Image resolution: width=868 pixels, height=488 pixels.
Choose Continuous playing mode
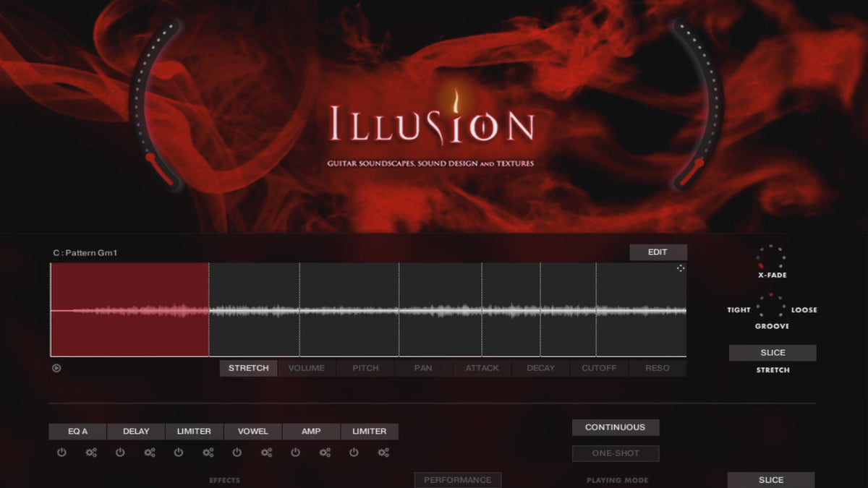(615, 427)
